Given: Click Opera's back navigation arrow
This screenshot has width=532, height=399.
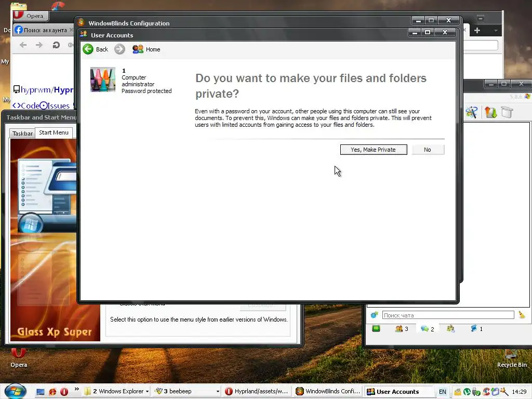Looking at the screenshot, I should (x=23, y=45).
